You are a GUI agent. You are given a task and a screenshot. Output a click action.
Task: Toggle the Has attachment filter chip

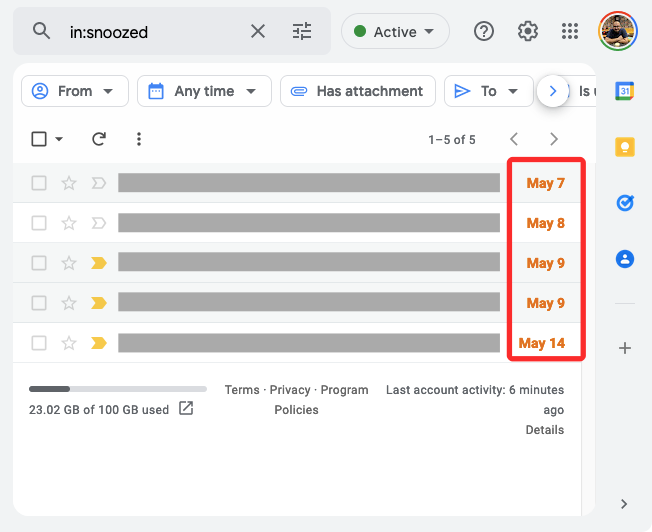tap(357, 91)
